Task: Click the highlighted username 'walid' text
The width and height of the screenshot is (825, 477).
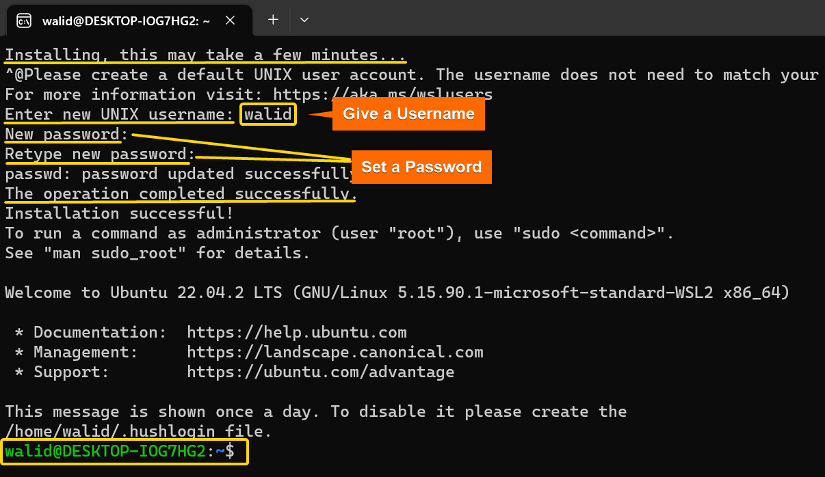Action: (268, 115)
